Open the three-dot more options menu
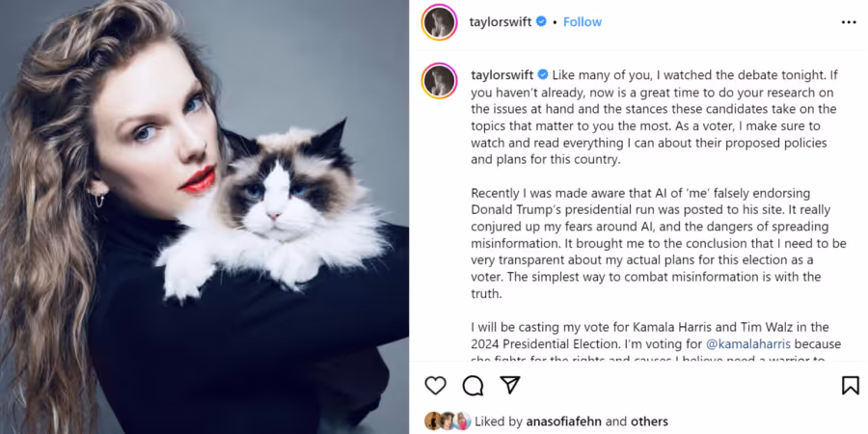Image resolution: width=868 pixels, height=434 pixels. pos(849,22)
